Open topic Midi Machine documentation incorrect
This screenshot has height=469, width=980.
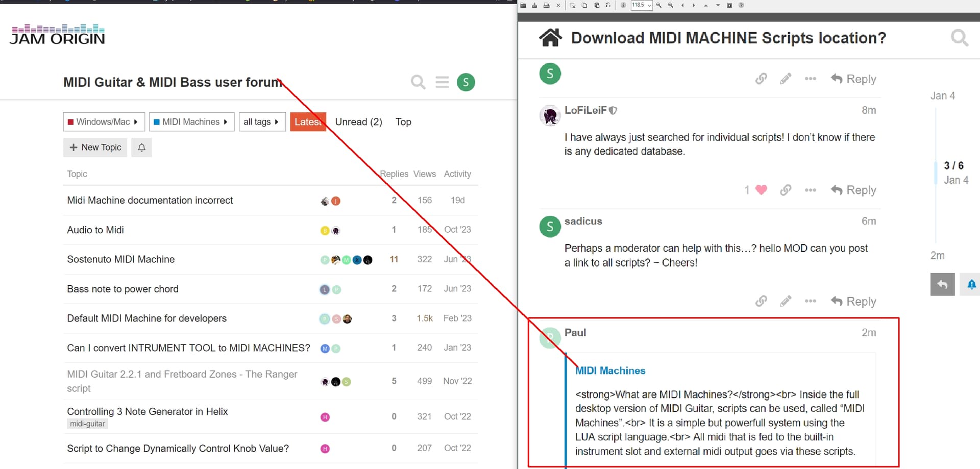pyautogui.click(x=150, y=201)
